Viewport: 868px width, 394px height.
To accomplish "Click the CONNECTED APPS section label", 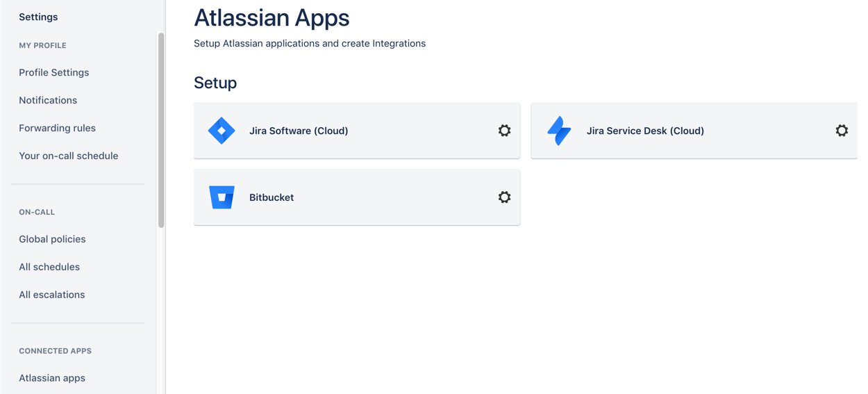I will tap(55, 351).
